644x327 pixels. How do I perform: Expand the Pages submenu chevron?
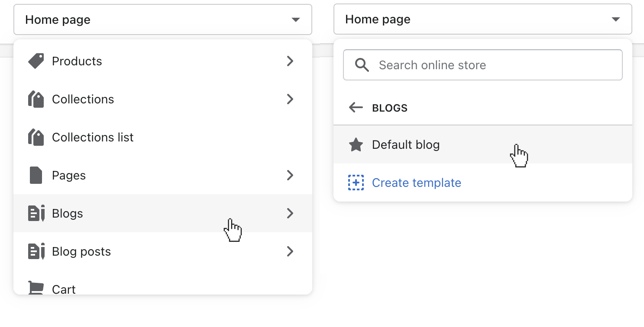click(x=290, y=175)
